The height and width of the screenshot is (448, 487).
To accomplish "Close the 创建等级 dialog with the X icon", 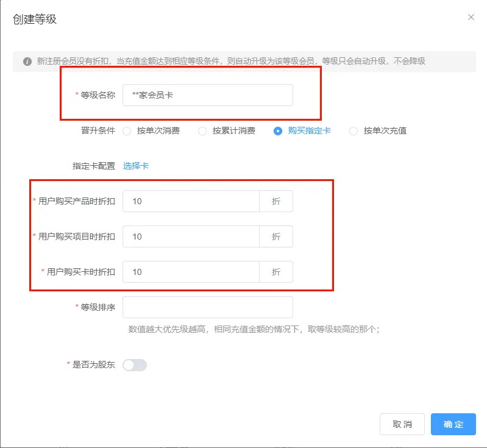I will pyautogui.click(x=471, y=17).
